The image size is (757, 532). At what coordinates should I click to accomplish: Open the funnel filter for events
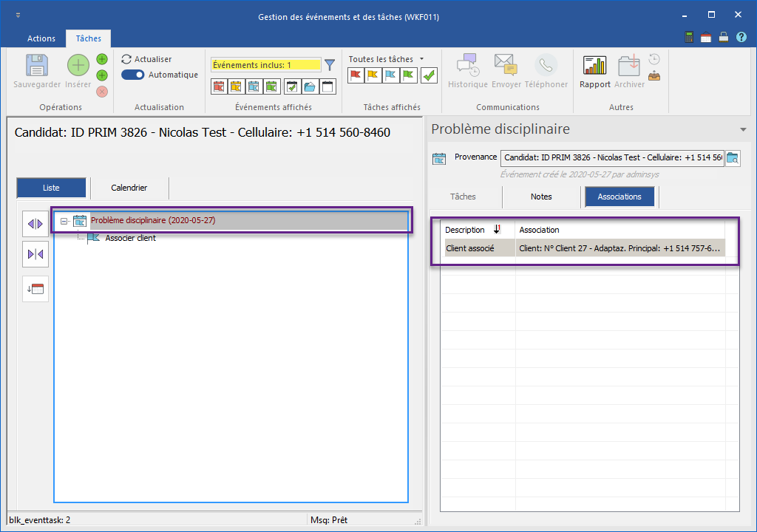pos(330,65)
